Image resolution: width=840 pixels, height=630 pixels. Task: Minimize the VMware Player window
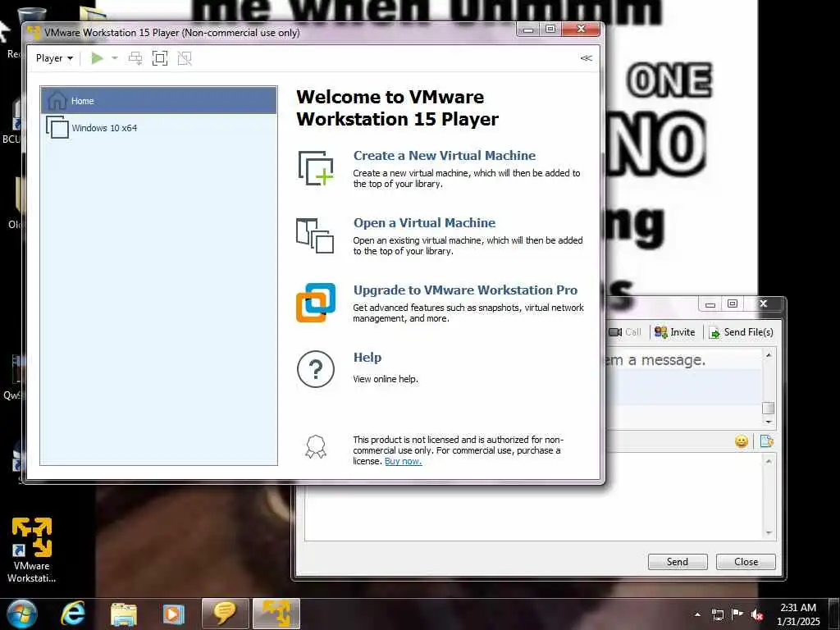point(528,30)
